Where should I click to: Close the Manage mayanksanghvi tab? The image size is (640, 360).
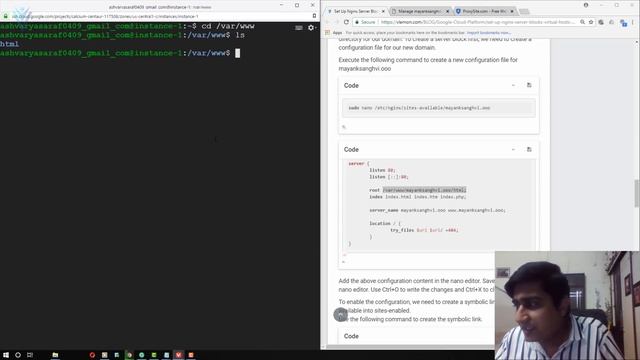[x=447, y=11]
